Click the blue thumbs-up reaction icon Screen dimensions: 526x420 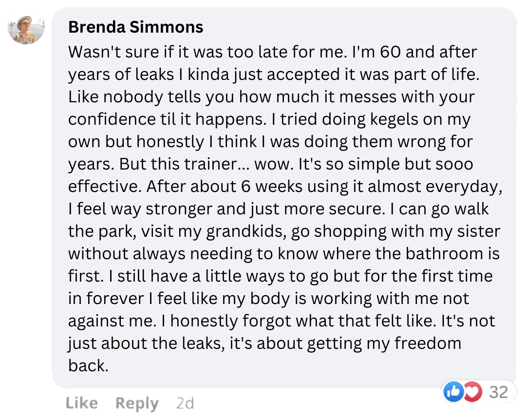(454, 392)
